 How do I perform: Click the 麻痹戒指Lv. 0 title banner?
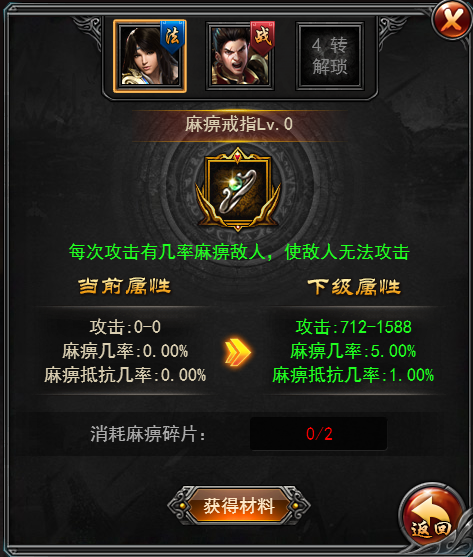pyautogui.click(x=239, y=125)
